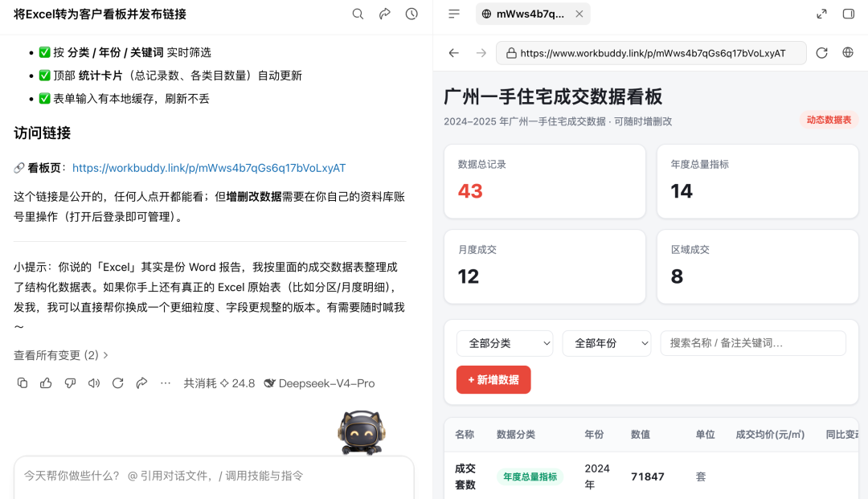Click the 访问链接 heading
868x499 pixels.
pos(42,133)
